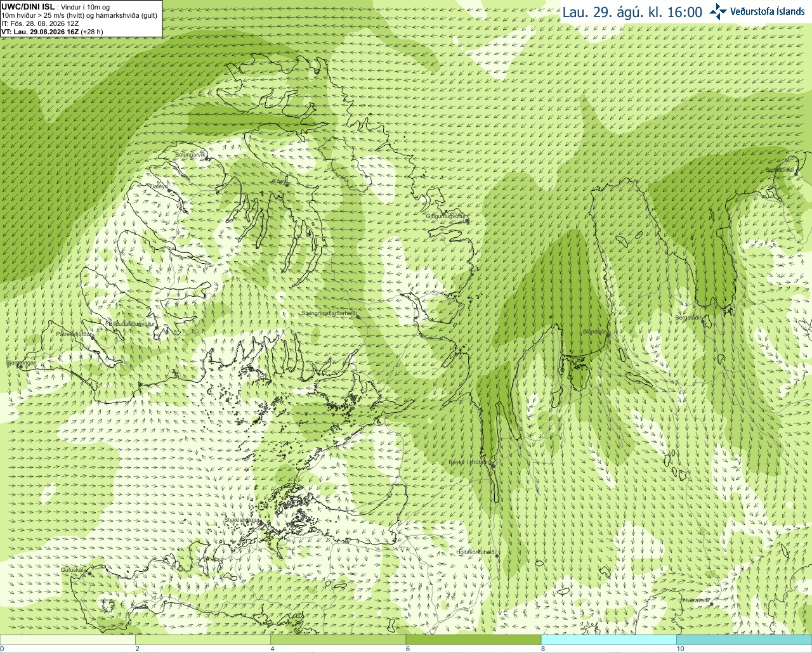The width and height of the screenshot is (812, 653).
Task: Click the Bjargtangar station marker
Action: 20,367
